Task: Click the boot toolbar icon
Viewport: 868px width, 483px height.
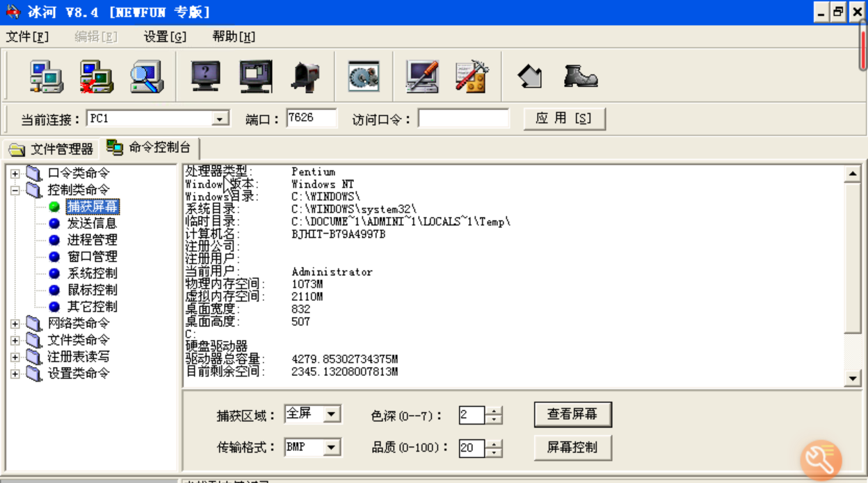Action: 580,76
